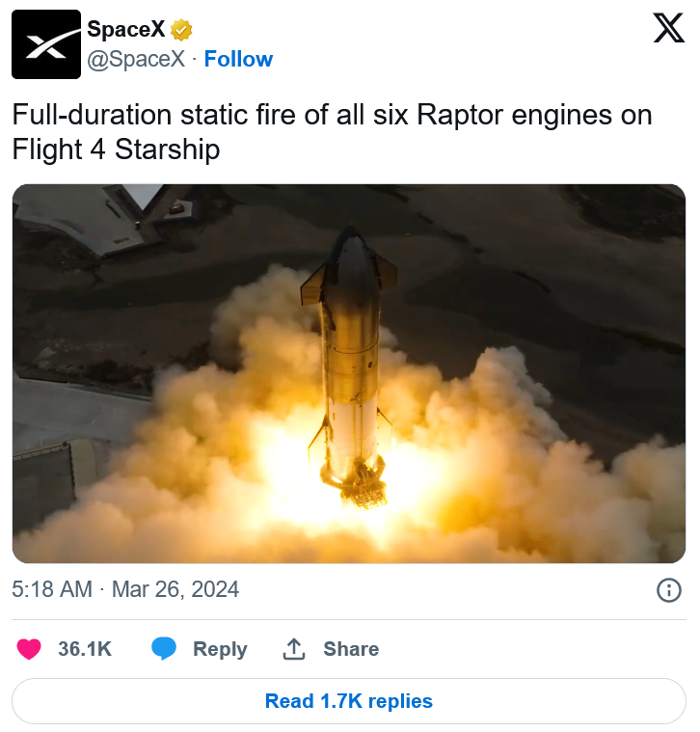
Task: Open the SpaceX display name link
Action: [x=126, y=29]
